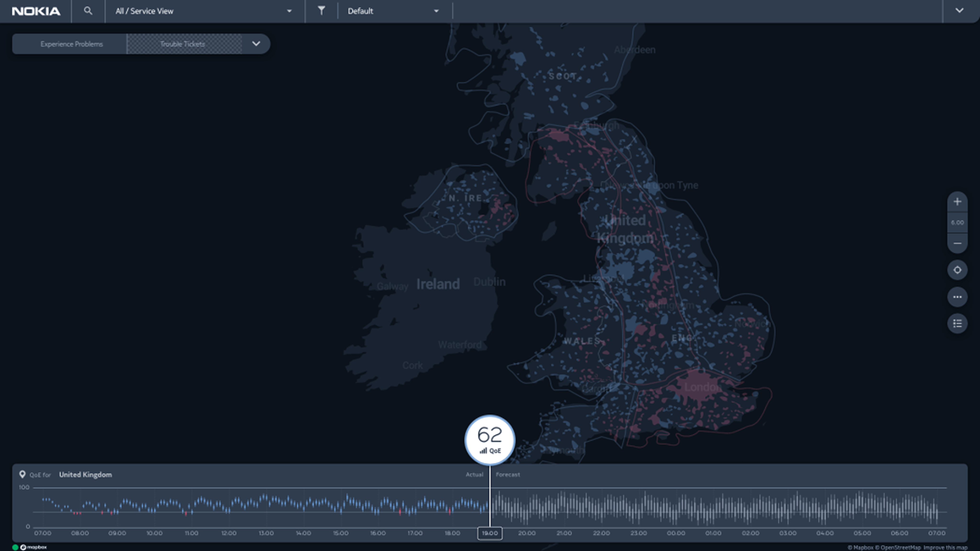This screenshot has width=980, height=551.
Task: Click the green status indicator dot
Action: tap(15, 547)
